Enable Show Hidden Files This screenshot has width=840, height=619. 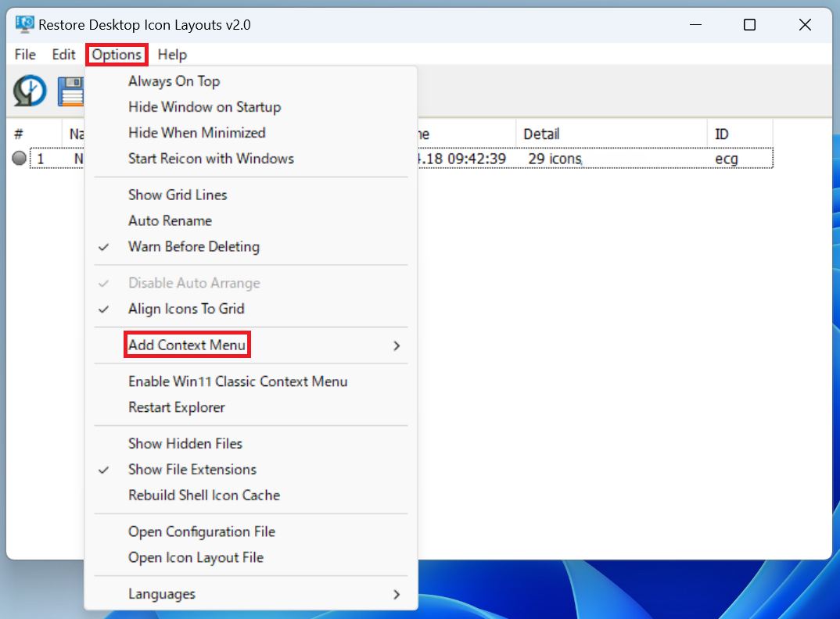coord(251,443)
